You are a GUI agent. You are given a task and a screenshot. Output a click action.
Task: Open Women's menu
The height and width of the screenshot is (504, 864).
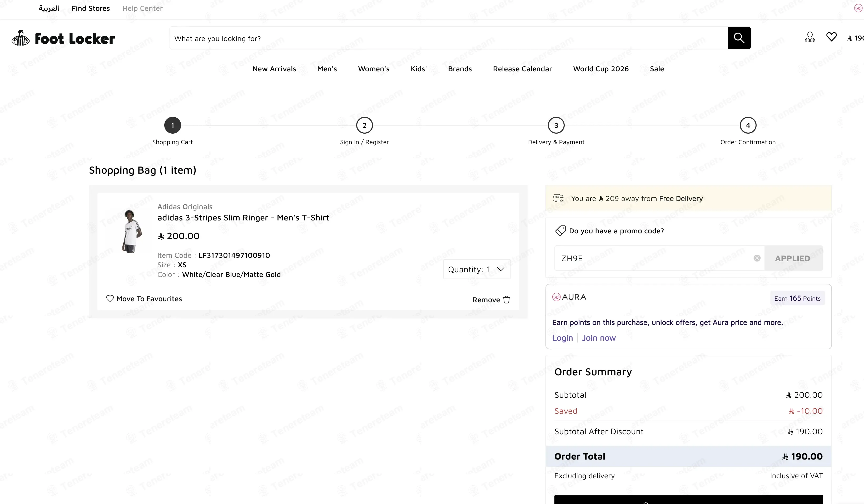[374, 69]
